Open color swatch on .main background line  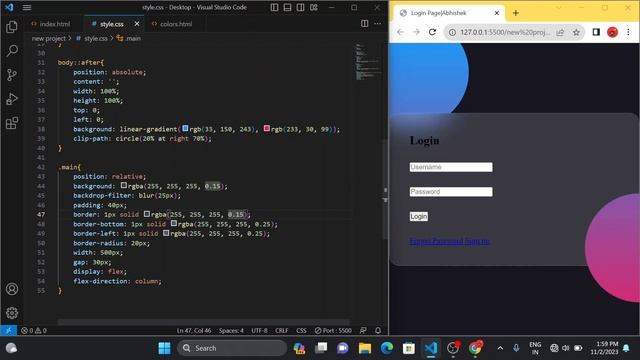(124, 186)
